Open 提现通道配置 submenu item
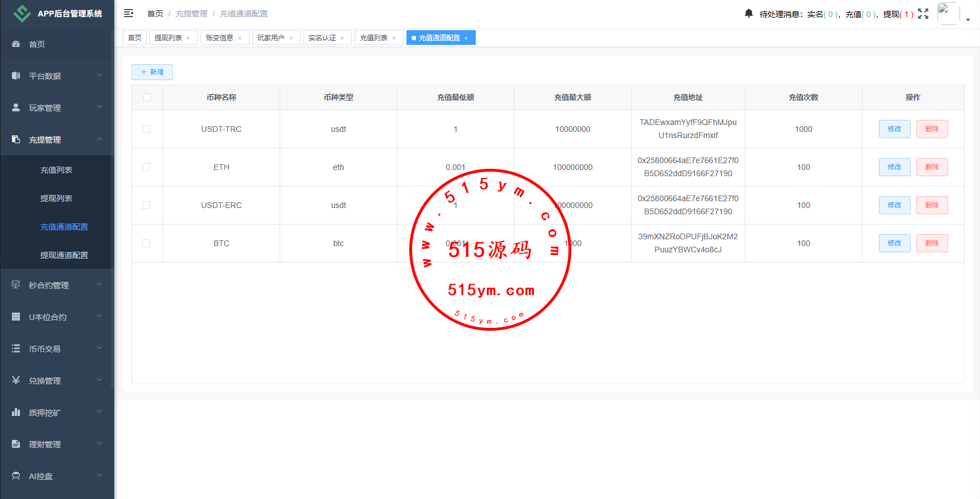This screenshot has height=499, width=980. 64,255
